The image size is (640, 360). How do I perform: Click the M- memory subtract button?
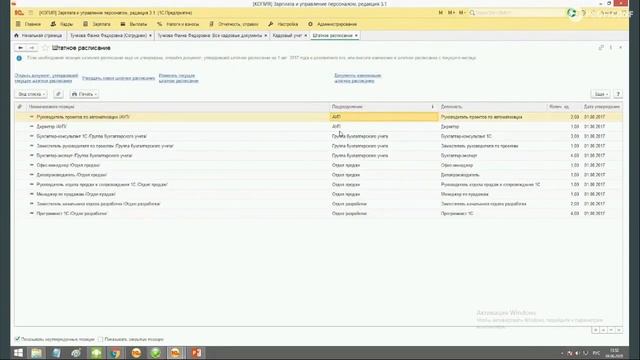tap(462, 13)
